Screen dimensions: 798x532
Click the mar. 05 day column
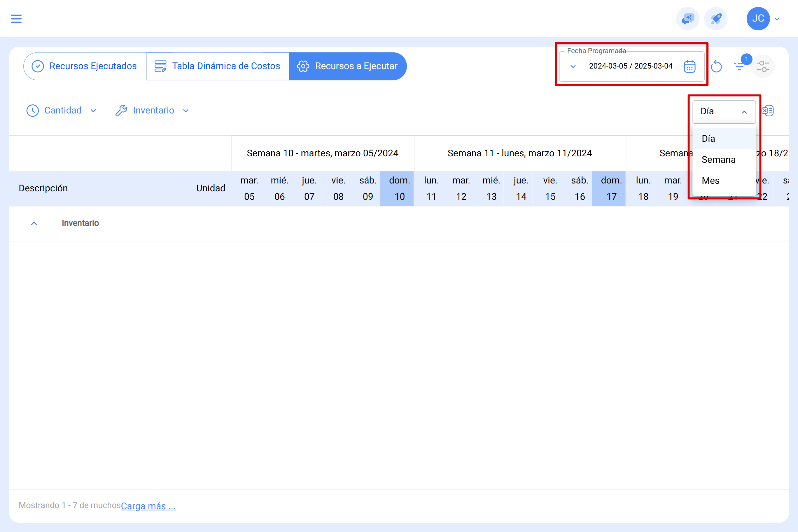click(249, 189)
